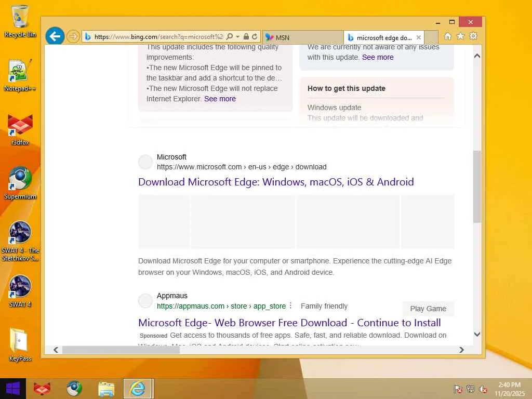Click the vertical scrollbar down arrow
This screenshot has width=532, height=399.
(477, 334)
